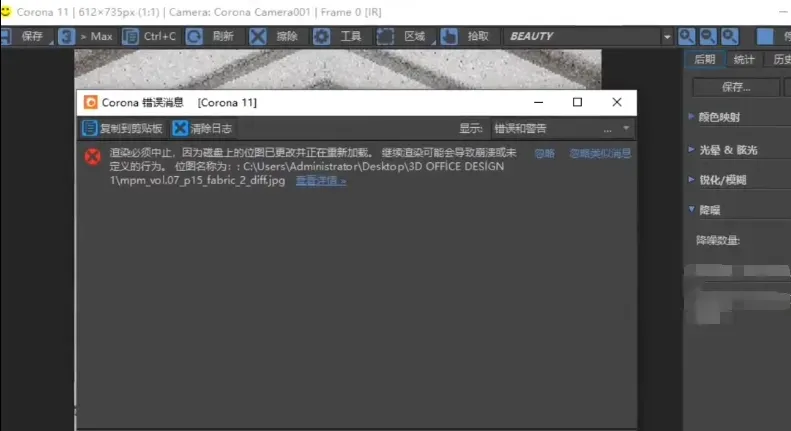Activate the 区域 region selection icon
Image resolution: width=791 pixels, height=431 pixels.
click(385, 36)
